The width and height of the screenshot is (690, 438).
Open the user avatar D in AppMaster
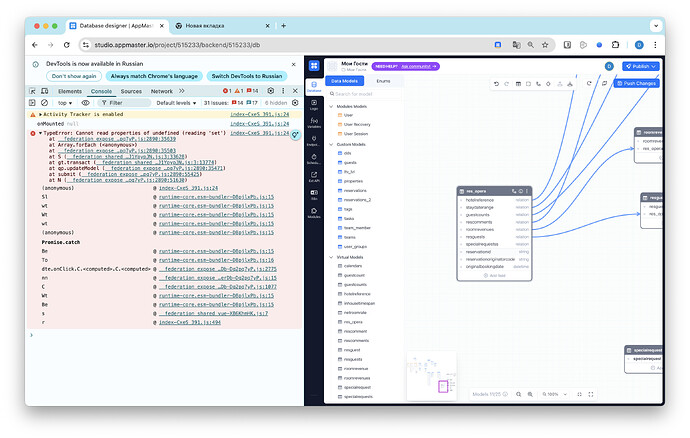609,66
